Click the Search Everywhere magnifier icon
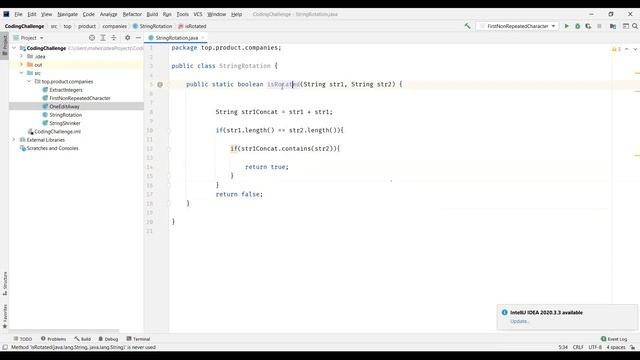Image resolution: width=640 pixels, height=360 pixels. click(635, 26)
